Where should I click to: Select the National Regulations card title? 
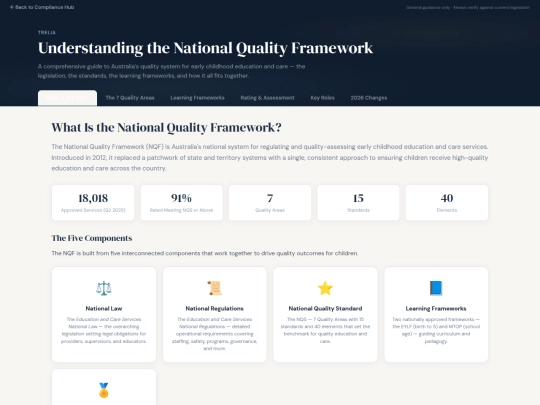point(215,309)
